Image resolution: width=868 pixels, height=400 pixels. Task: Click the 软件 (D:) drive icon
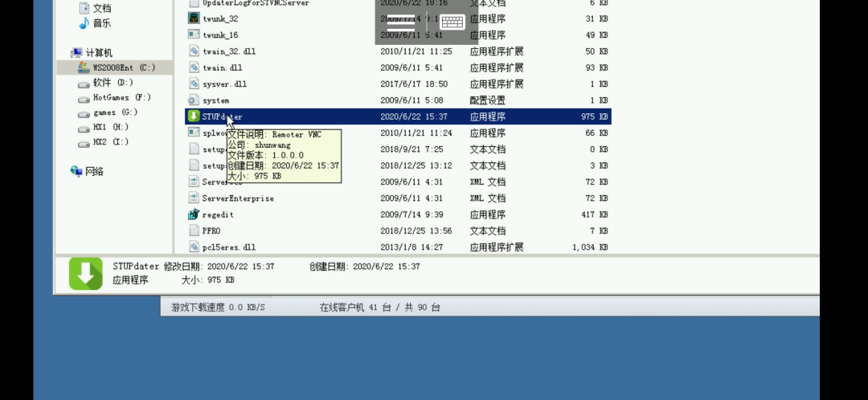point(84,84)
